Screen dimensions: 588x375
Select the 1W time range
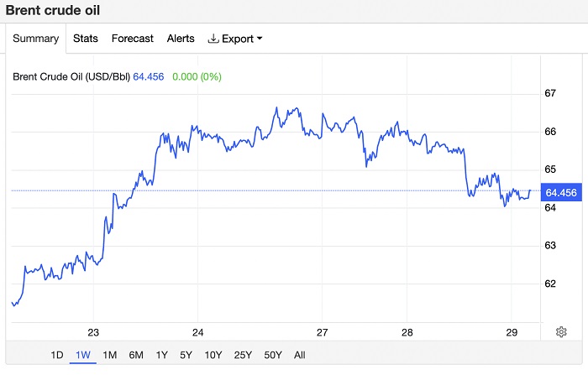(x=83, y=355)
